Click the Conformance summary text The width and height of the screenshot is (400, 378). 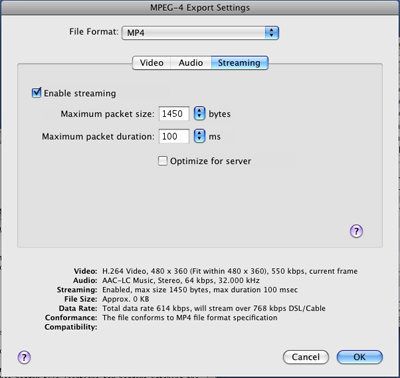pos(190,318)
